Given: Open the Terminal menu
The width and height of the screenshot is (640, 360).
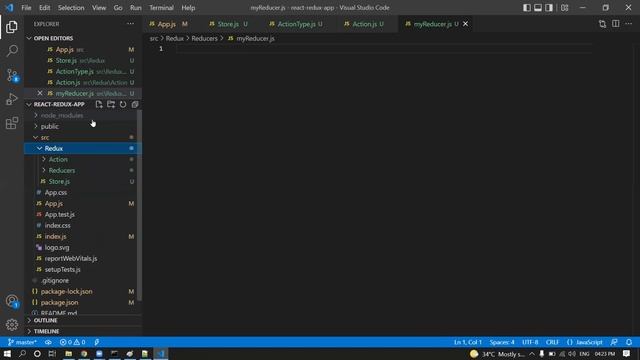Looking at the screenshot, I should [161, 8].
